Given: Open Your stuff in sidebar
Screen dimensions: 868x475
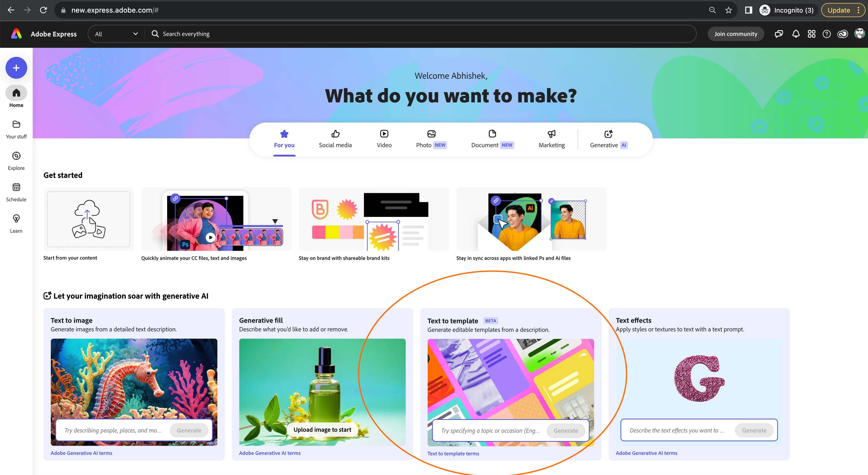Looking at the screenshot, I should coord(16,129).
